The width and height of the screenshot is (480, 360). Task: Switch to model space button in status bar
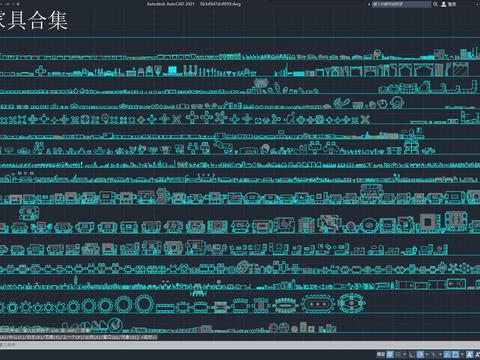[x=381, y=354]
